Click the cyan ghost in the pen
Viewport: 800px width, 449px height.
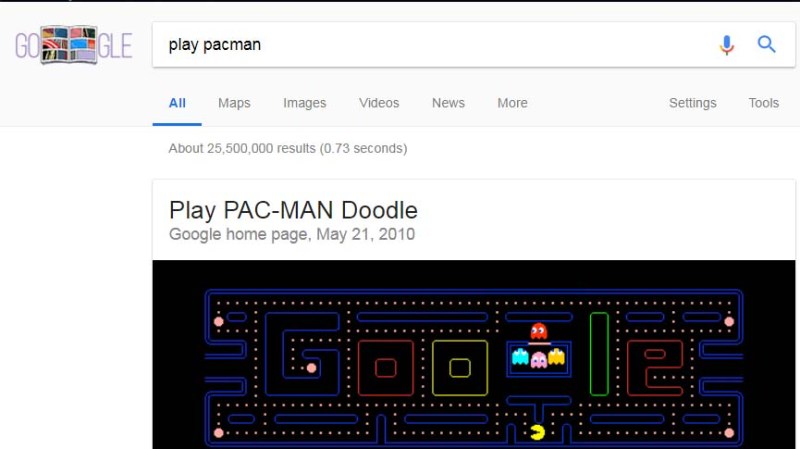coord(520,356)
